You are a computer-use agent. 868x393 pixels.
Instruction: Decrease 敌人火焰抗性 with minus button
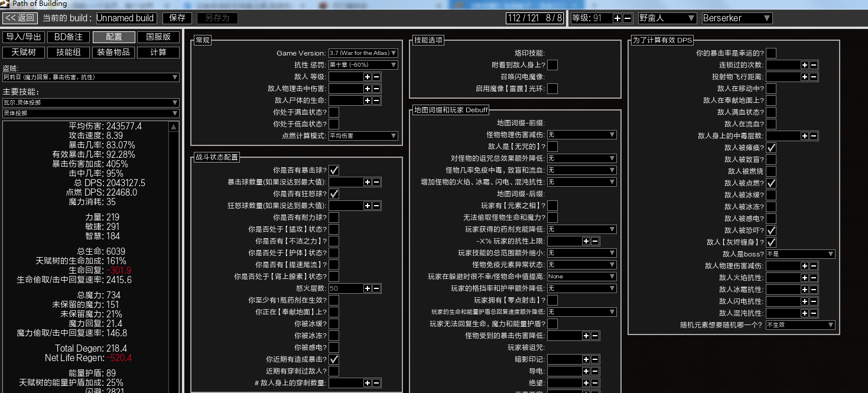pos(814,278)
